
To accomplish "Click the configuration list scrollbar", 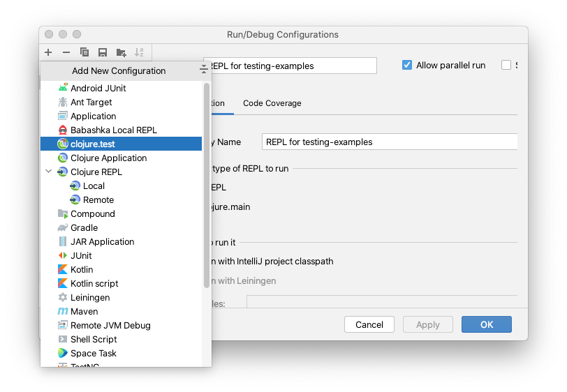I will point(207,185).
